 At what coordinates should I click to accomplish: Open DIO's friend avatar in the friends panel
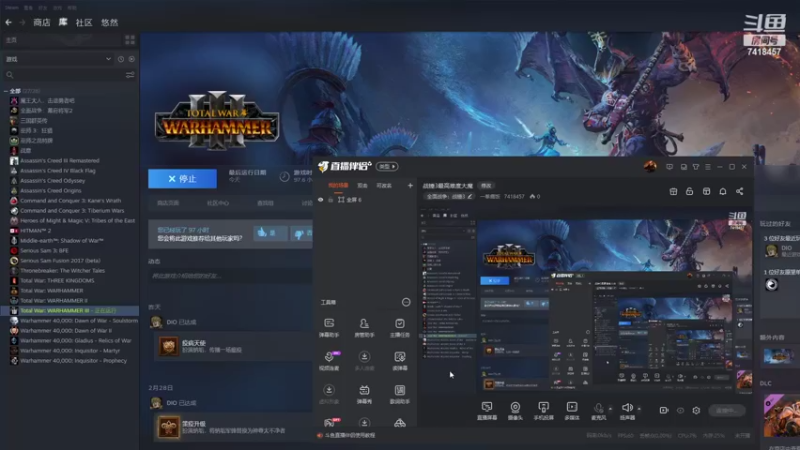tap(771, 250)
